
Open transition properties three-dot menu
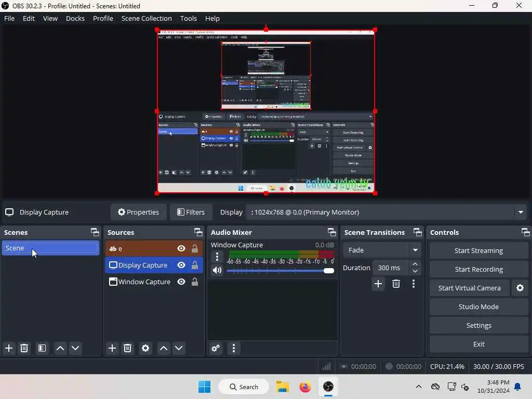tap(413, 284)
